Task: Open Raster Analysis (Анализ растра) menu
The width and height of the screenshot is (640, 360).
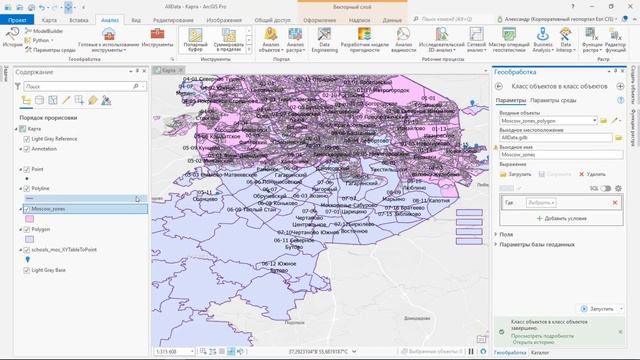Action: pos(295,40)
